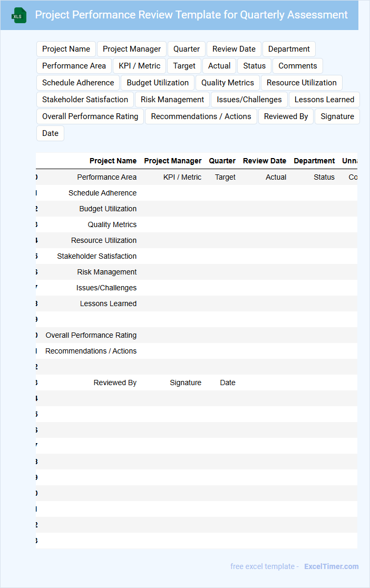Click the Resource Utilization tag
The image size is (370, 588).
click(x=301, y=83)
